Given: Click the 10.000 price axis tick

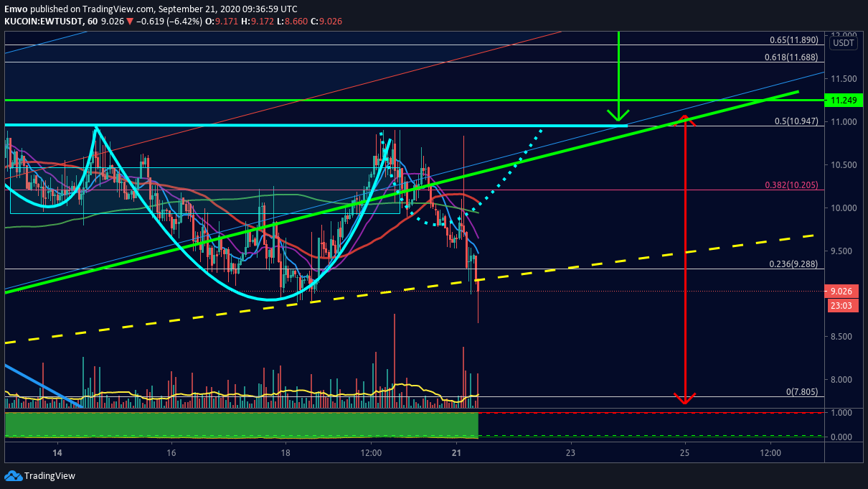Looking at the screenshot, I should 844,208.
